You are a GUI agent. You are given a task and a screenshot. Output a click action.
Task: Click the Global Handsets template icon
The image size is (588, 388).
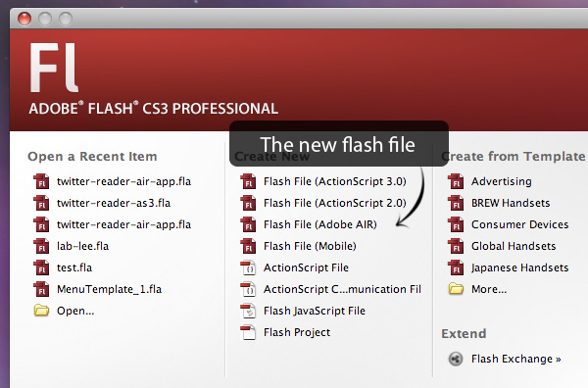pos(456,246)
